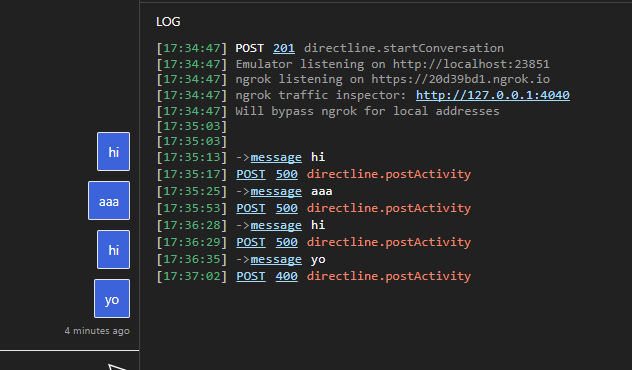The image size is (632, 370).
Task: Click red directline.postActivity text at 17:37:02
Action: click(389, 276)
